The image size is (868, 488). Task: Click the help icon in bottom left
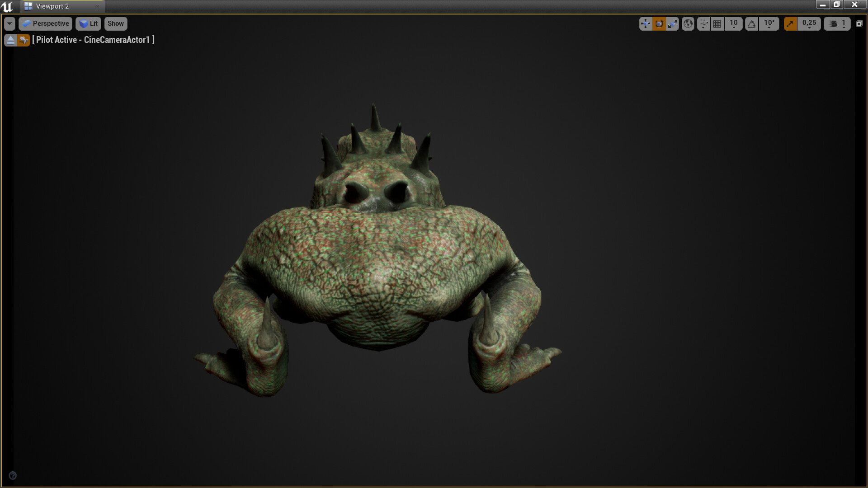coord(13,475)
